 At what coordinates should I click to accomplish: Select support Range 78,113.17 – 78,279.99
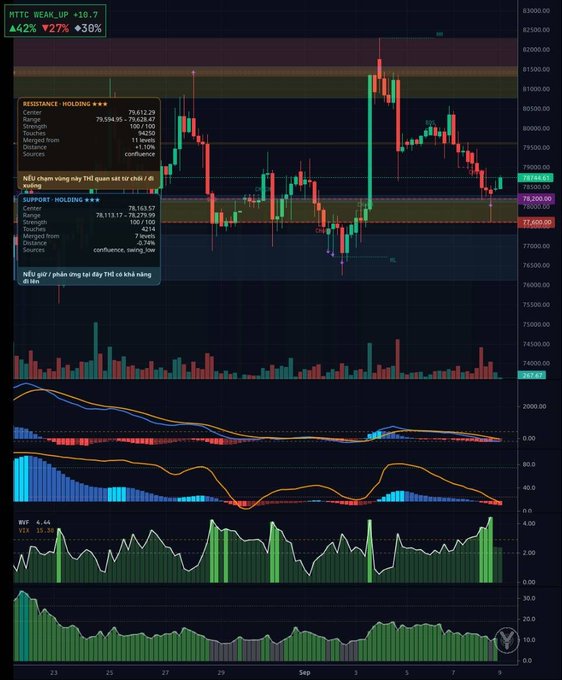[125, 215]
